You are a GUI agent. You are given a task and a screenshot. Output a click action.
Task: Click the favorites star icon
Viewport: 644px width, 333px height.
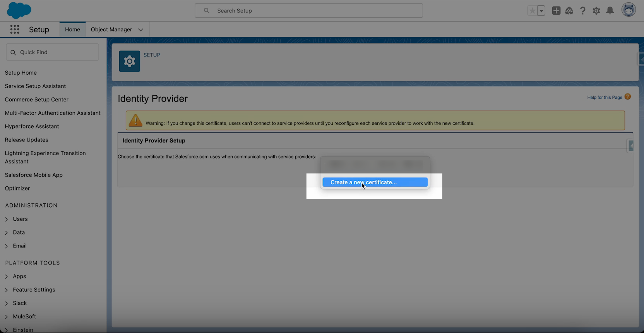click(533, 11)
